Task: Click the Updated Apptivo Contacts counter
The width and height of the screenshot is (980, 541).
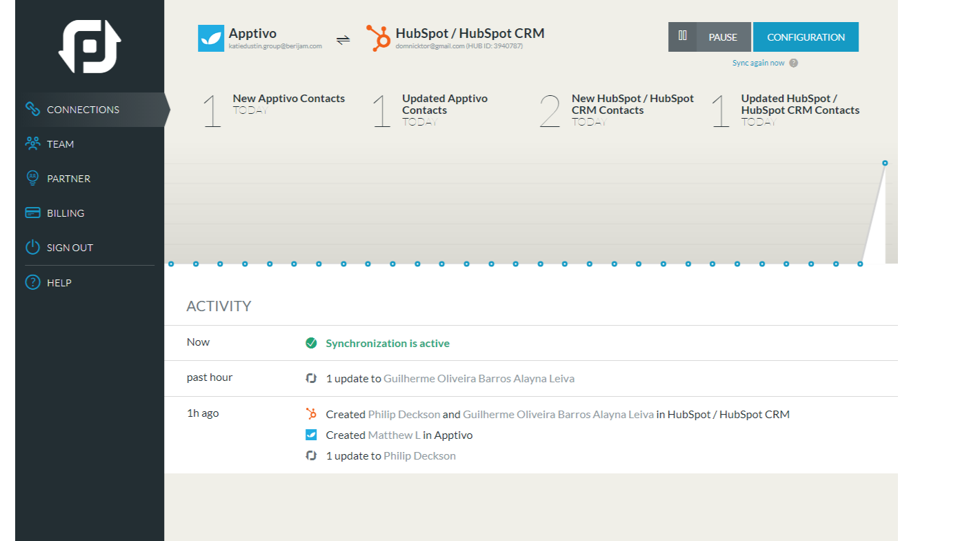Action: coord(430,110)
